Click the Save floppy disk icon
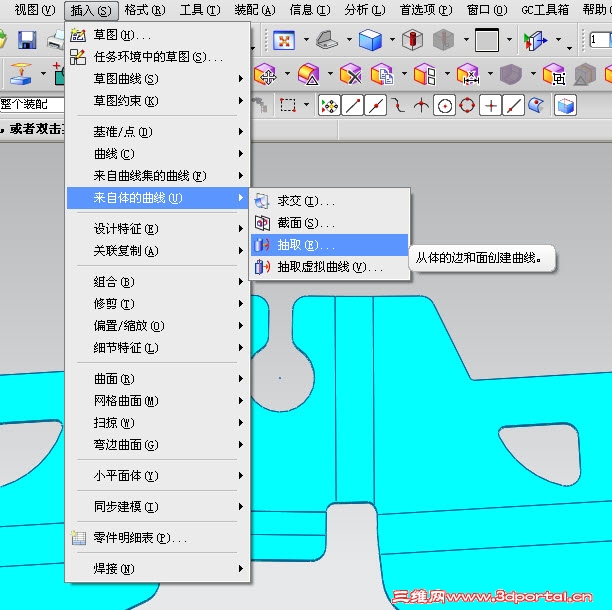The image size is (612, 610). 27,40
